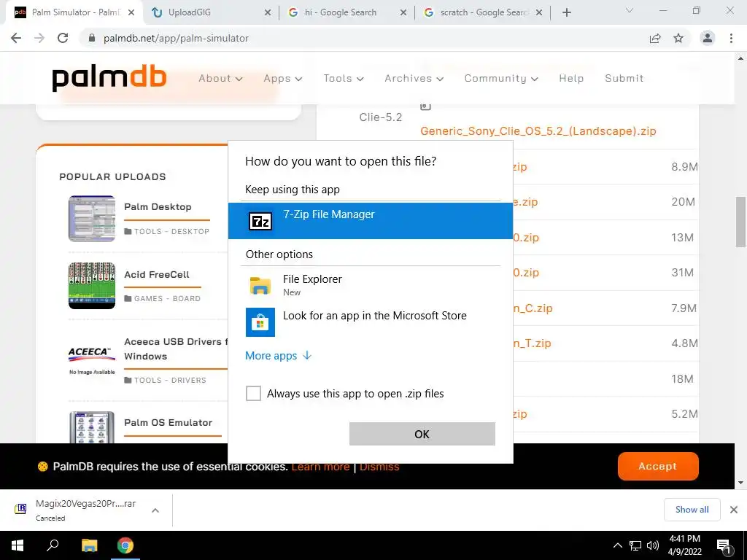This screenshot has height=560, width=747.
Task: Click OK in open-with dialog
Action: click(x=422, y=434)
